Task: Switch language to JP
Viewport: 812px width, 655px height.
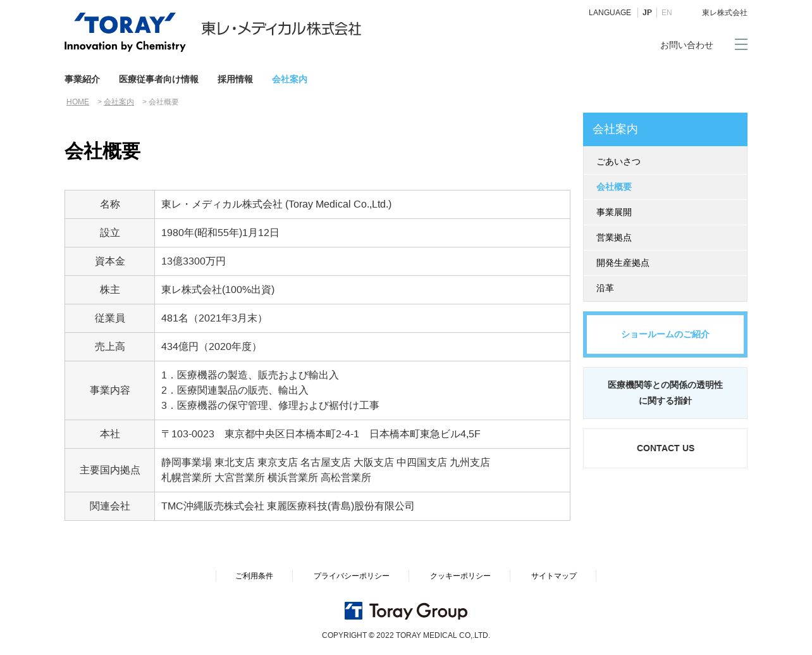Action: click(x=647, y=13)
